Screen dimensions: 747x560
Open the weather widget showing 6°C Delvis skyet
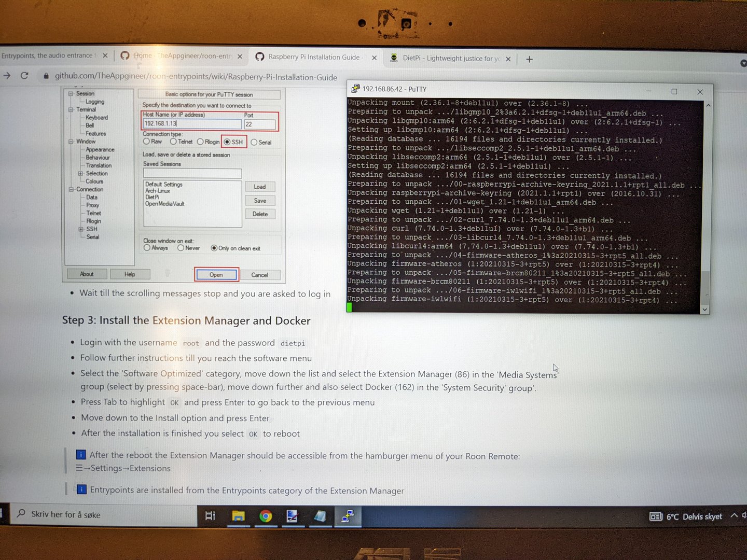point(686,516)
